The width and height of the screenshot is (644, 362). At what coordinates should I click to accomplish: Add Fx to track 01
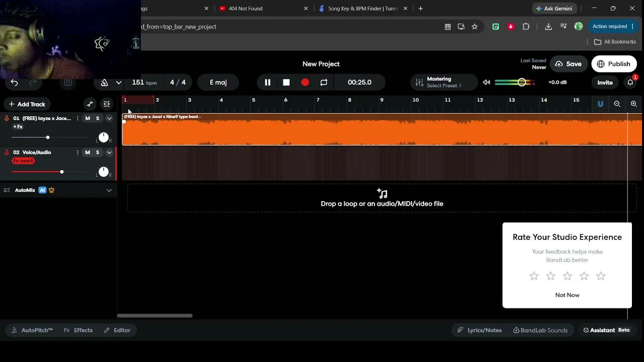(x=18, y=127)
